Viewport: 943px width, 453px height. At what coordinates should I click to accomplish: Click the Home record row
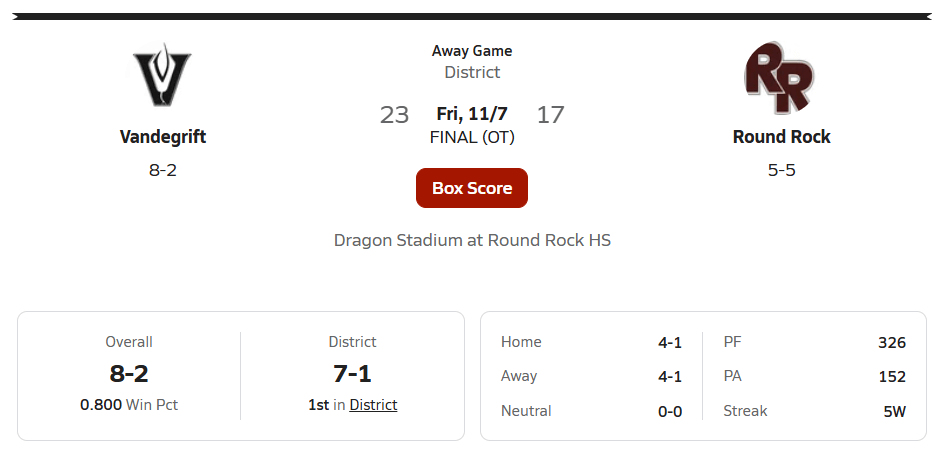tap(591, 342)
